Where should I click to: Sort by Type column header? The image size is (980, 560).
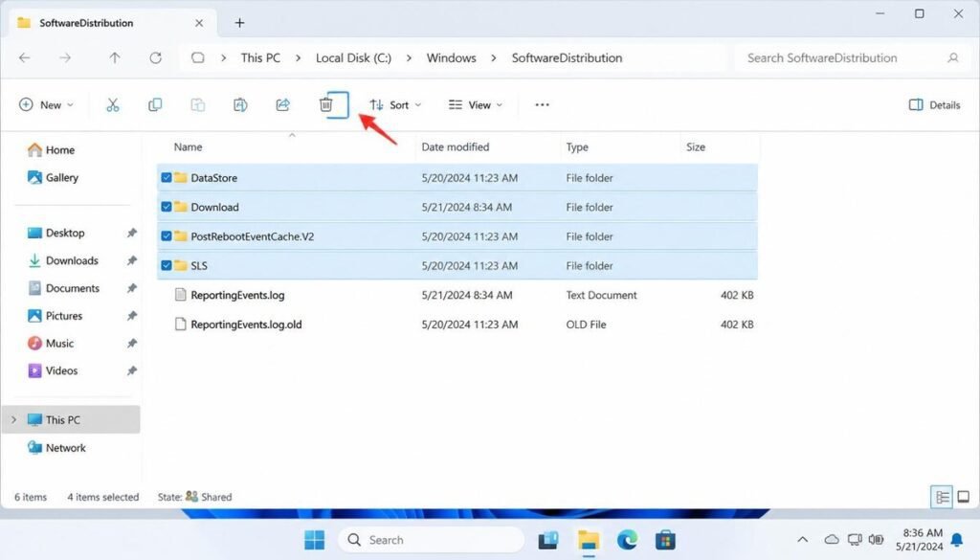coord(577,146)
